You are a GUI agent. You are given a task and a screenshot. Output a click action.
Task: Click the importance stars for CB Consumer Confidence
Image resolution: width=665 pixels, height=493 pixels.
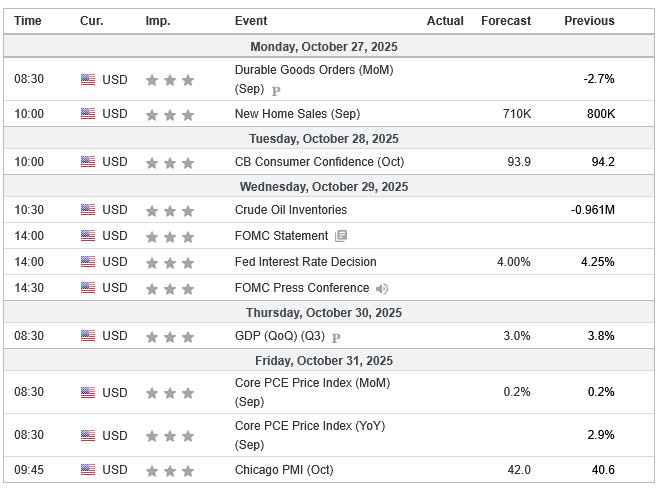pos(169,163)
